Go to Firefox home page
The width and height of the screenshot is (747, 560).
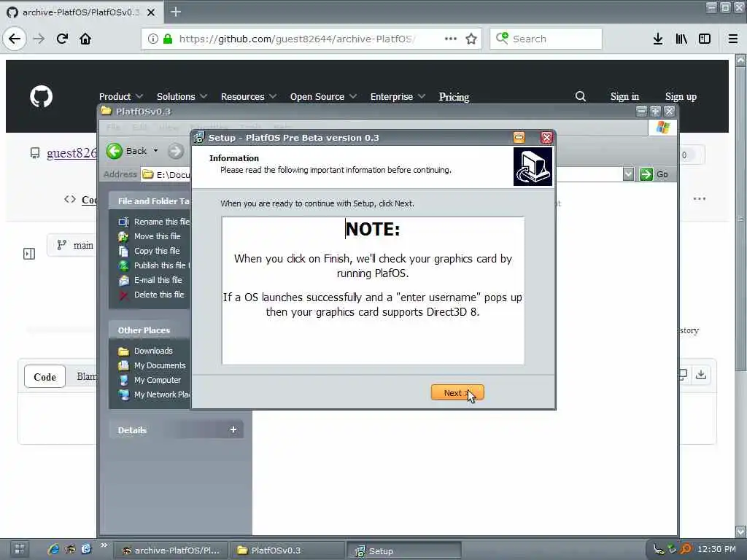point(85,39)
